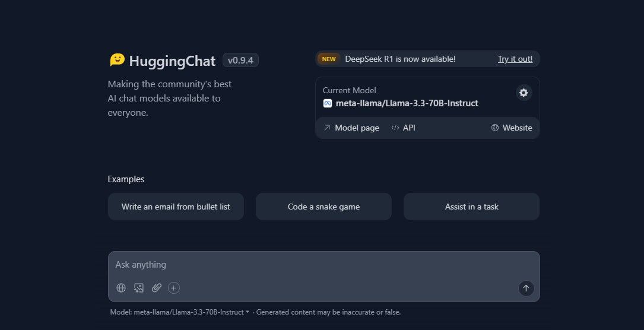This screenshot has height=330, width=644.
Task: Click the NEW announcement badge
Action: pos(329,59)
